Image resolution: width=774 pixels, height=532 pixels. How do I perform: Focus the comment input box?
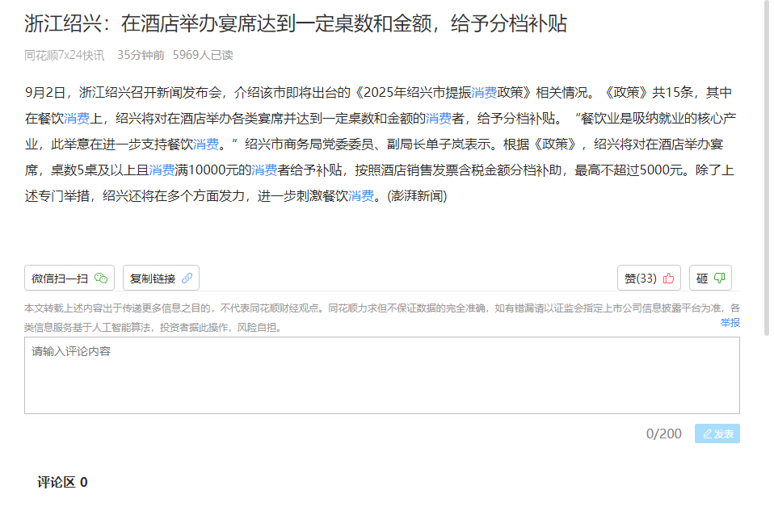click(x=382, y=375)
